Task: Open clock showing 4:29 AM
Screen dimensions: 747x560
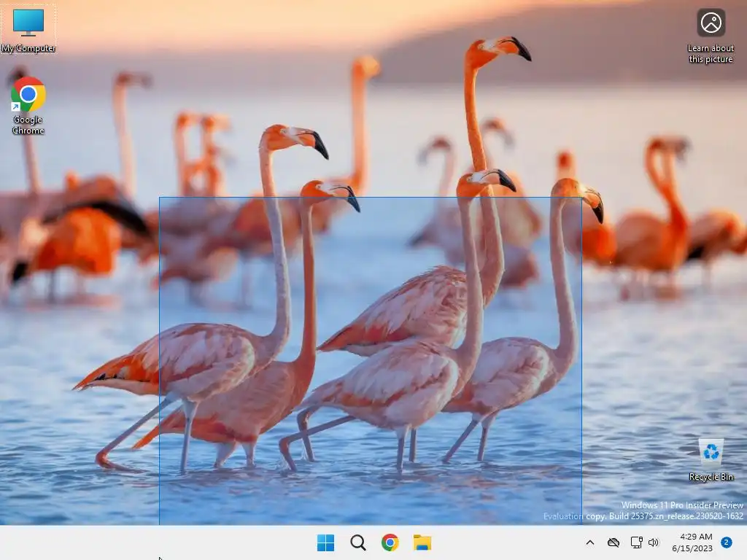Action: point(692,542)
